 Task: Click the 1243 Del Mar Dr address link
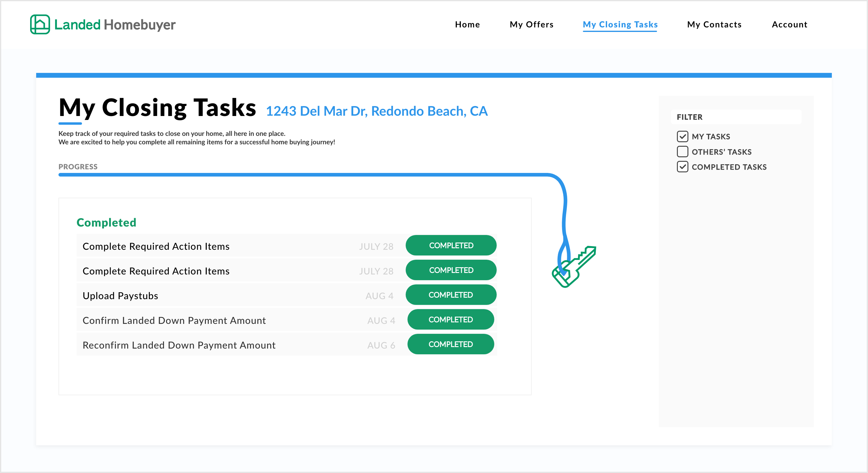tap(377, 111)
